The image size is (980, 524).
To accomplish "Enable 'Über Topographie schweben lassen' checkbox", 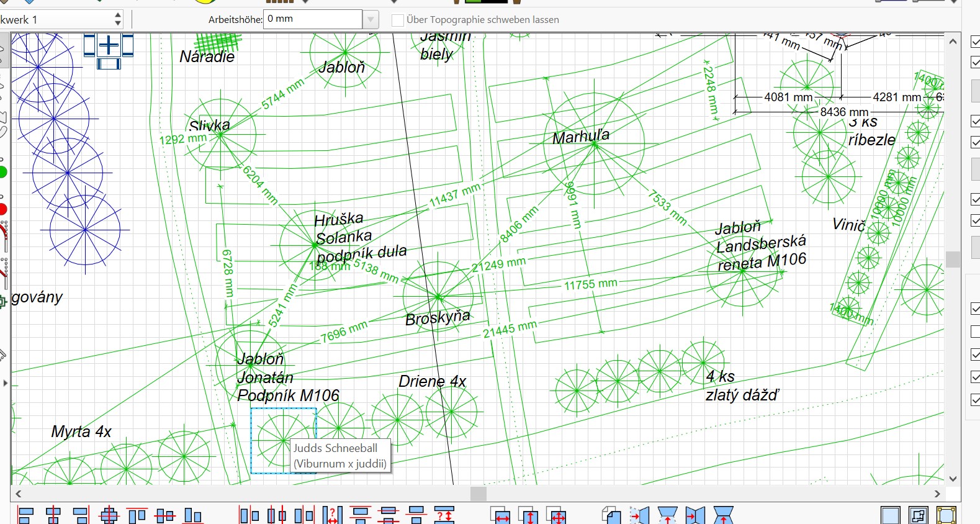I will 398,20.
